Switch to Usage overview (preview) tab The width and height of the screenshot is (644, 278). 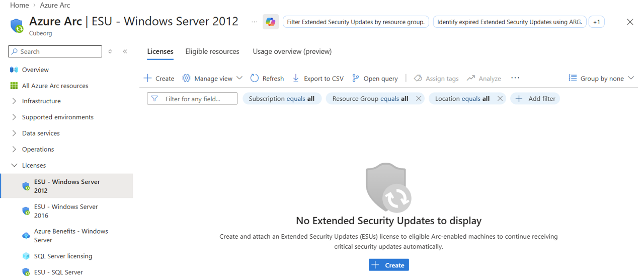point(292,51)
